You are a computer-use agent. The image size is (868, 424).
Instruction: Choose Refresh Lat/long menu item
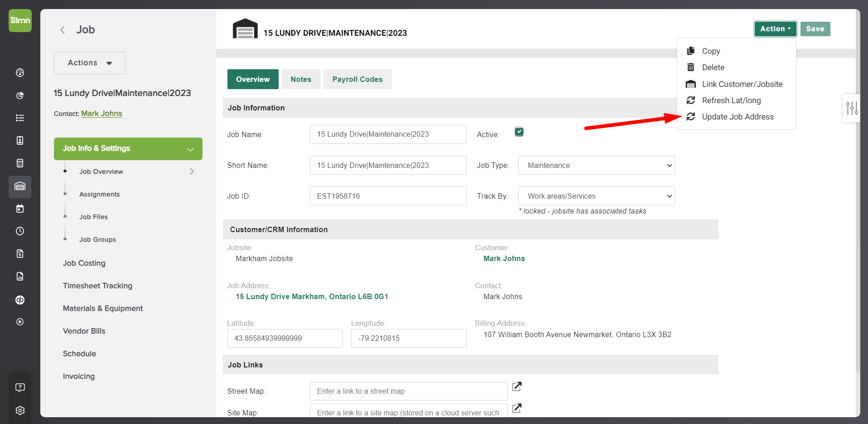click(x=731, y=100)
